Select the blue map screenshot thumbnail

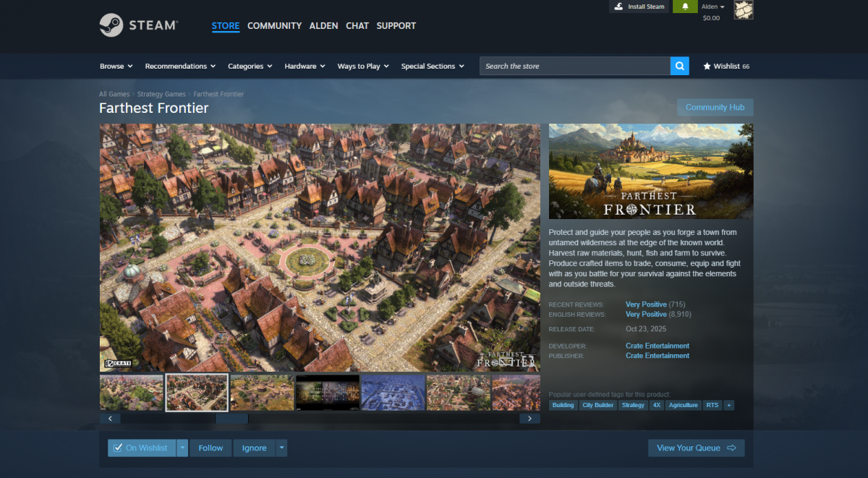coord(393,392)
